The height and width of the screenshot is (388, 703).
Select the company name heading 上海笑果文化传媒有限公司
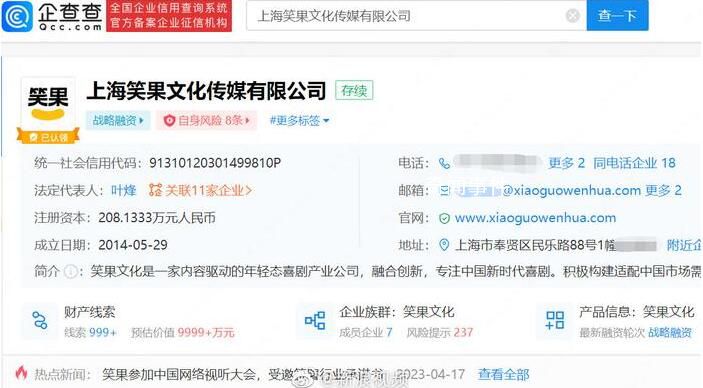[x=206, y=91]
